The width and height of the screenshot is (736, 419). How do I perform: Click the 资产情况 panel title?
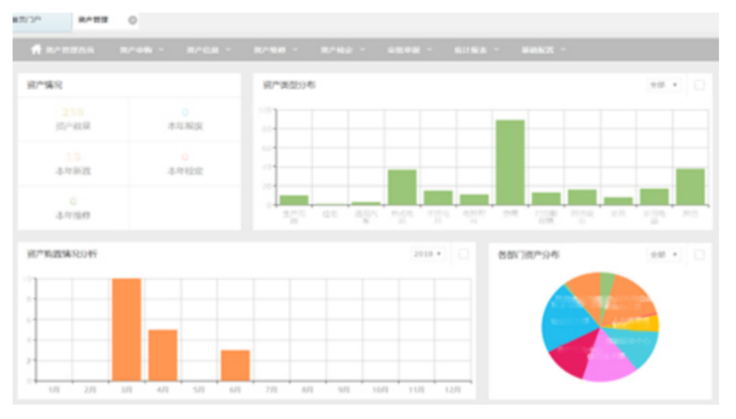click(x=45, y=85)
